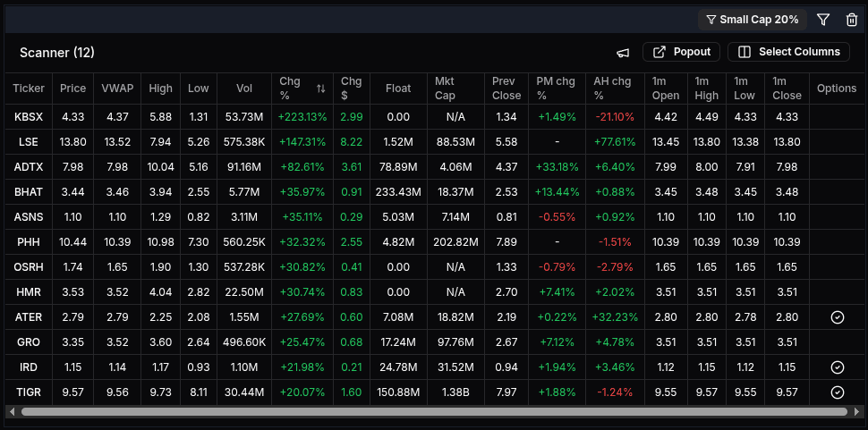
Task: Sort by Prev Close column header
Action: [506, 89]
